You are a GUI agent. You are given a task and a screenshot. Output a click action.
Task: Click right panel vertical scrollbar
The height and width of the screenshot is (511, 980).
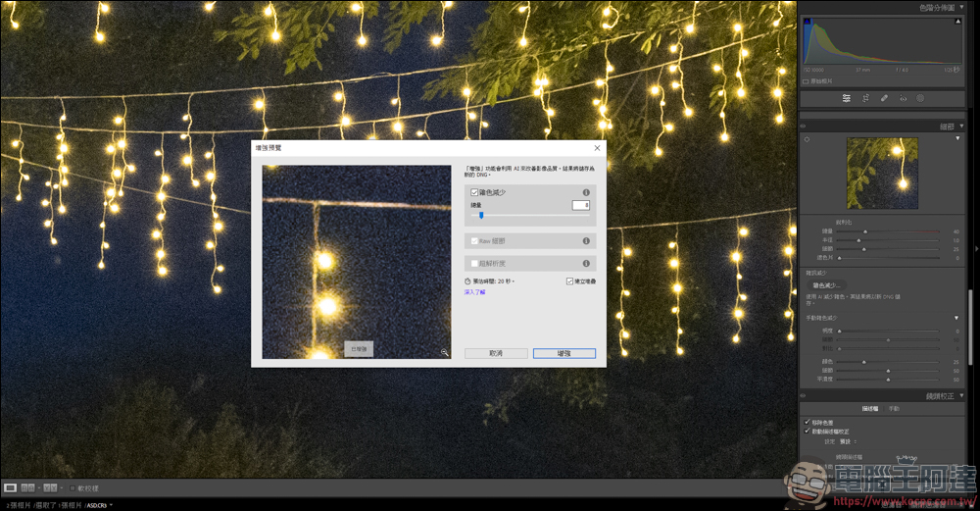(x=969, y=328)
